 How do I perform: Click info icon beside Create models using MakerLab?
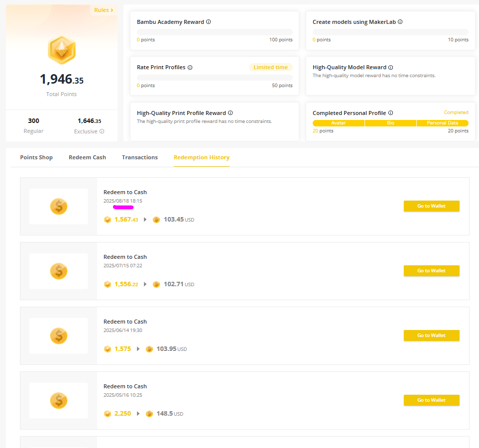(x=400, y=22)
